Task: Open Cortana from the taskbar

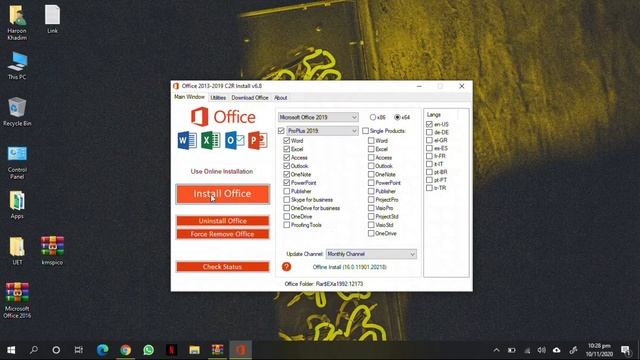Action: pos(56,350)
